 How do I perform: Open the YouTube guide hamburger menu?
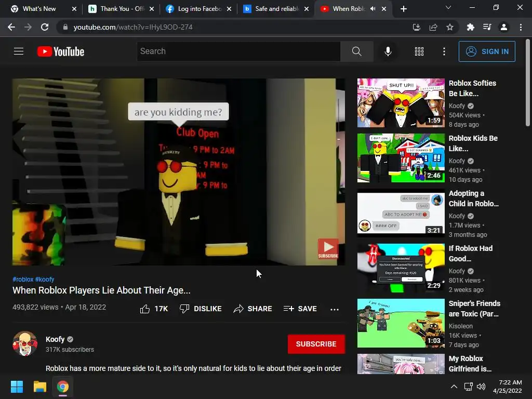click(x=19, y=51)
